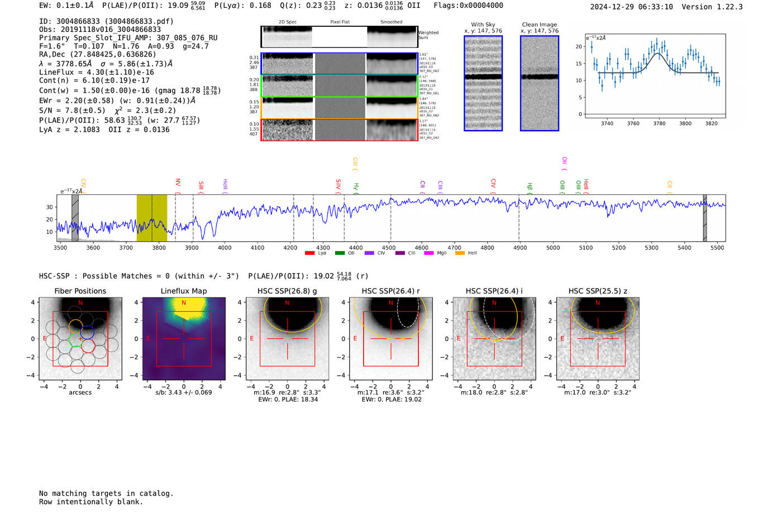The width and height of the screenshot is (782, 532).
Task: Click the orange CIII label above Hγ
Action: (355, 164)
